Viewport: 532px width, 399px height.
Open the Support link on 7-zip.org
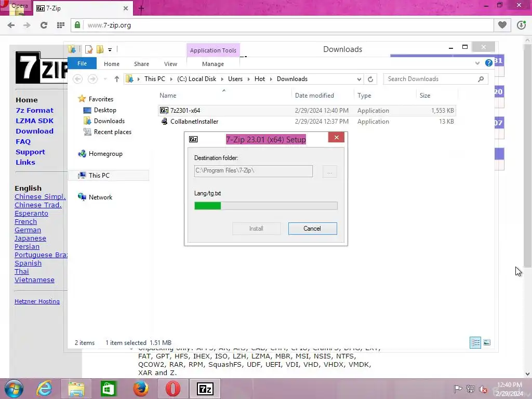pyautogui.click(x=30, y=152)
